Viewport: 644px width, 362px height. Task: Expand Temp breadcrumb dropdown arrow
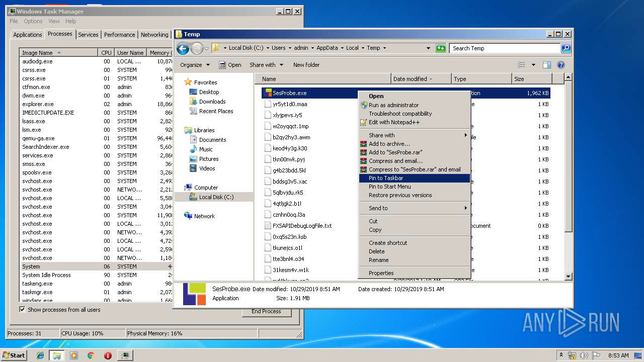pos(384,48)
